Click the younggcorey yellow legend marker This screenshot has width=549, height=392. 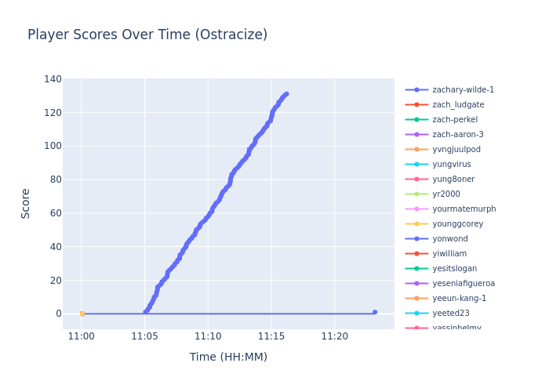click(x=416, y=224)
